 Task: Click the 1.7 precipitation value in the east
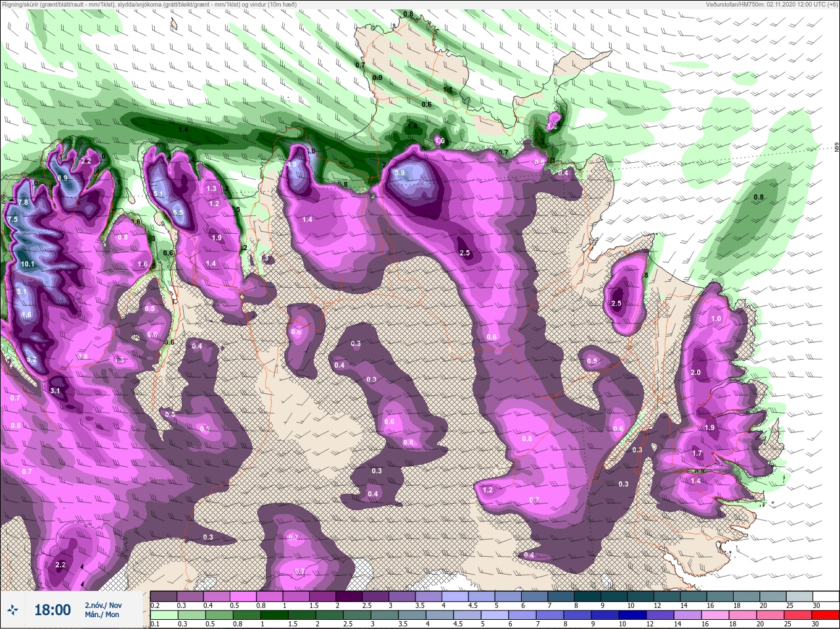tap(697, 453)
